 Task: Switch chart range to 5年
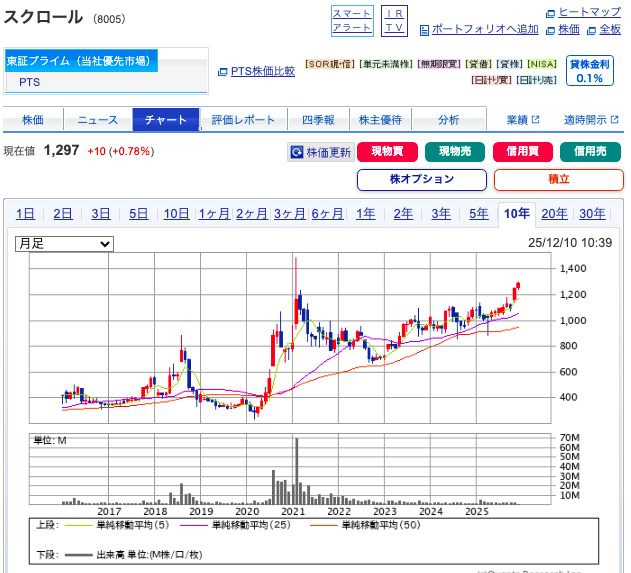pyautogui.click(x=479, y=213)
